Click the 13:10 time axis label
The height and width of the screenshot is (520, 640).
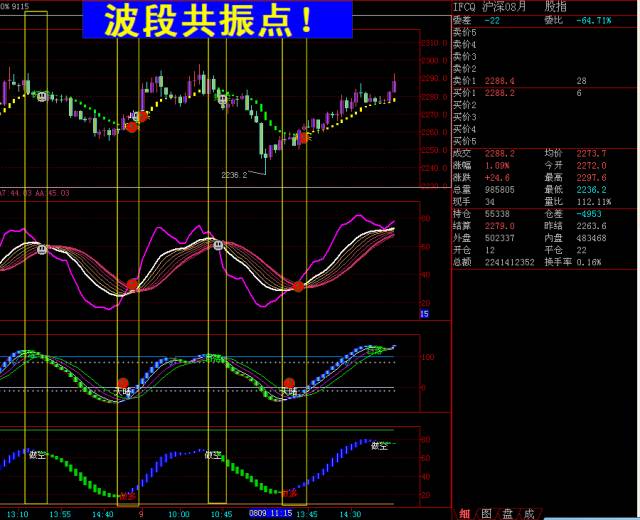coord(18,514)
